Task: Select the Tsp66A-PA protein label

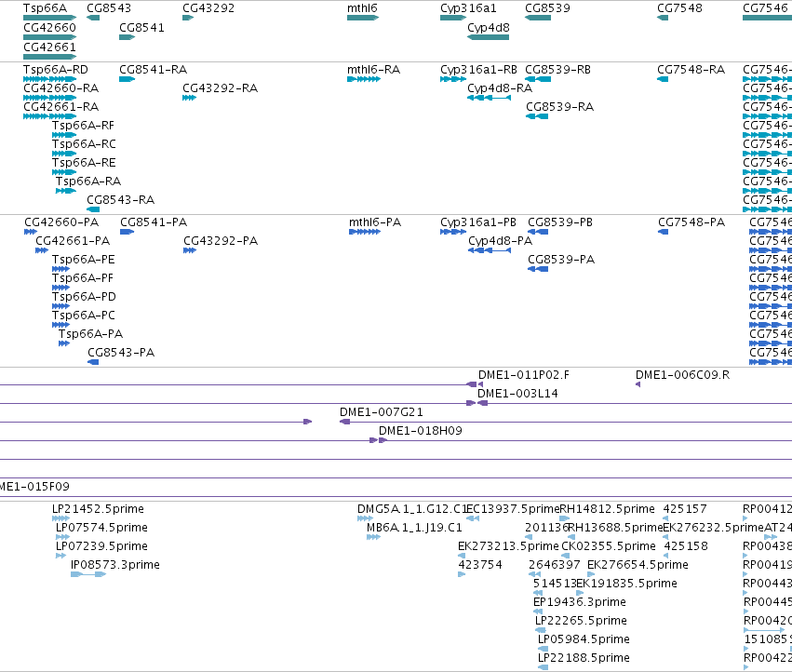Action: tap(90, 334)
